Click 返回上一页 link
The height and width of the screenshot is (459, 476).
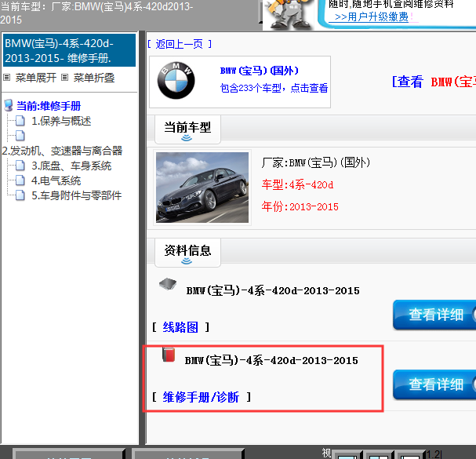pos(179,45)
